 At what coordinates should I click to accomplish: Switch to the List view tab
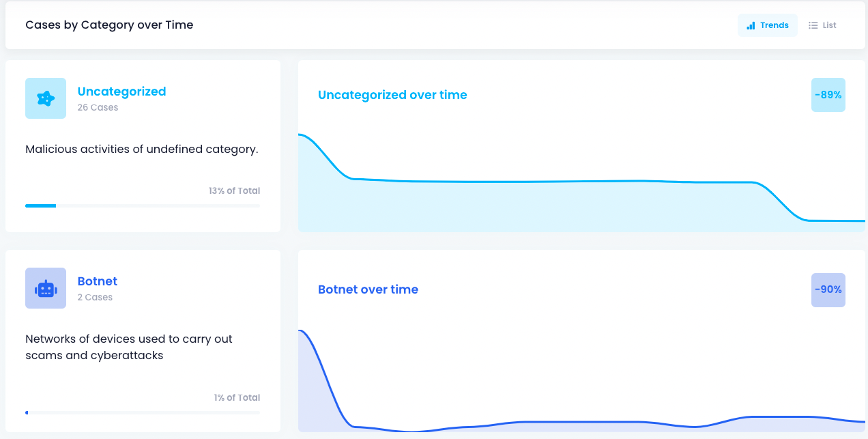822,25
